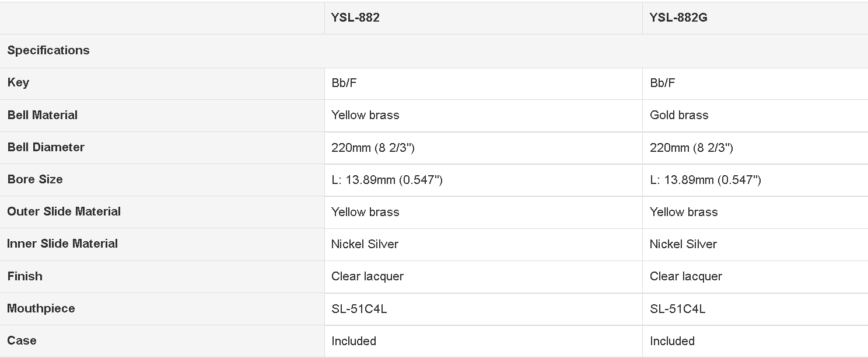
Task: Click the YSL-882 column header
Action: [x=355, y=18]
